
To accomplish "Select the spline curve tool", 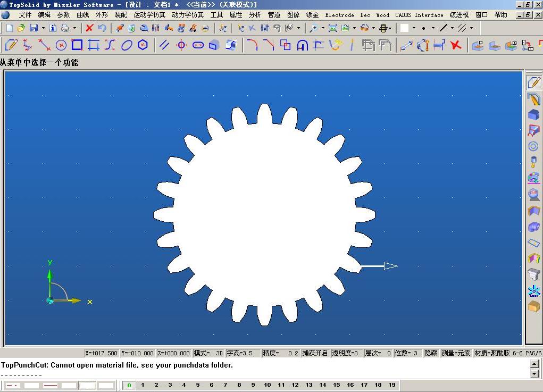I will tap(110, 45).
